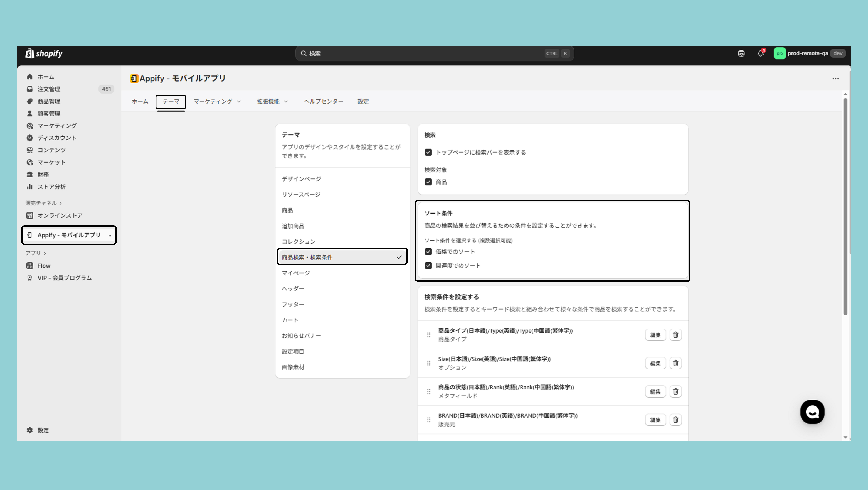868x490 pixels.
Task: Expand 販売チャネル section chevron
Action: 61,203
